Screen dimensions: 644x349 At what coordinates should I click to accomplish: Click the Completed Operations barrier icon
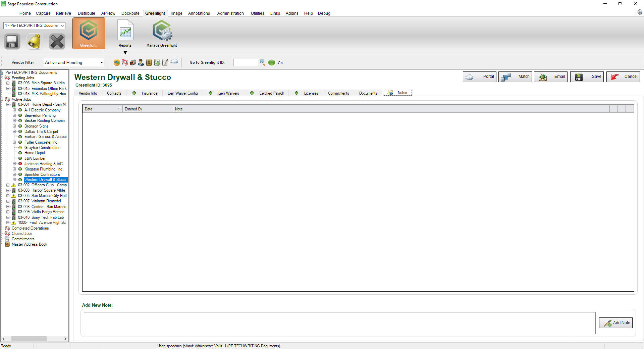point(7,228)
